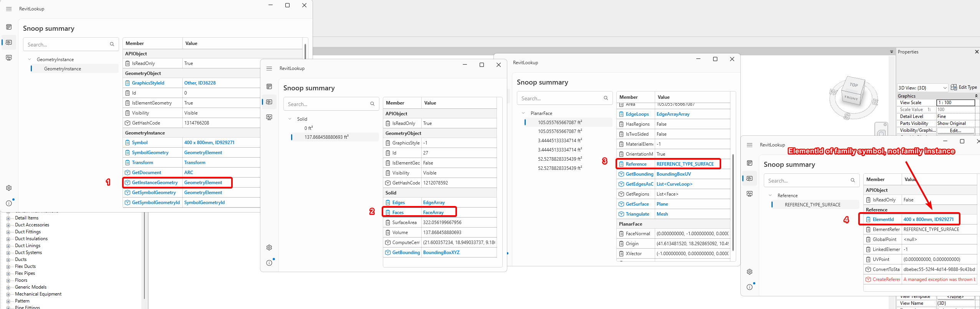Image resolution: width=980 pixels, height=309 pixels.
Task: Expand Generic Models in project browser
Action: pyautogui.click(x=8, y=287)
